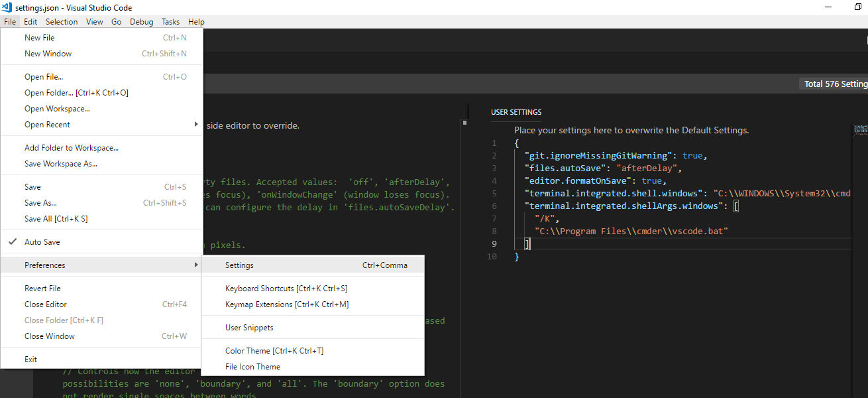Open Color Theme entry
The width and height of the screenshot is (868, 398).
tap(313, 351)
